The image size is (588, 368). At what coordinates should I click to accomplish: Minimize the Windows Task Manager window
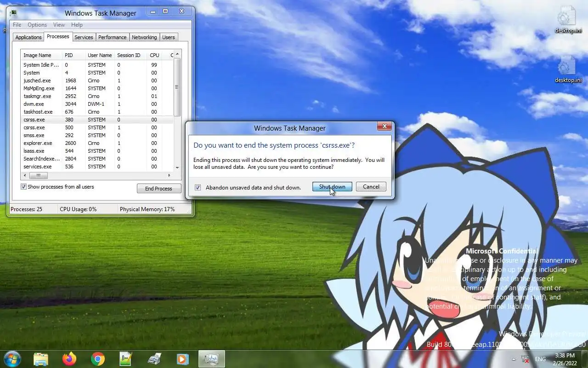153,11
